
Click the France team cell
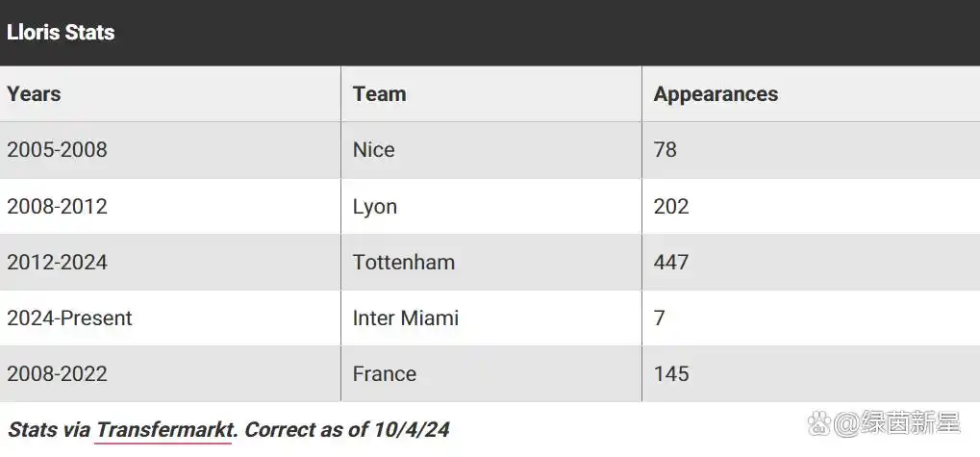pyautogui.click(x=491, y=374)
